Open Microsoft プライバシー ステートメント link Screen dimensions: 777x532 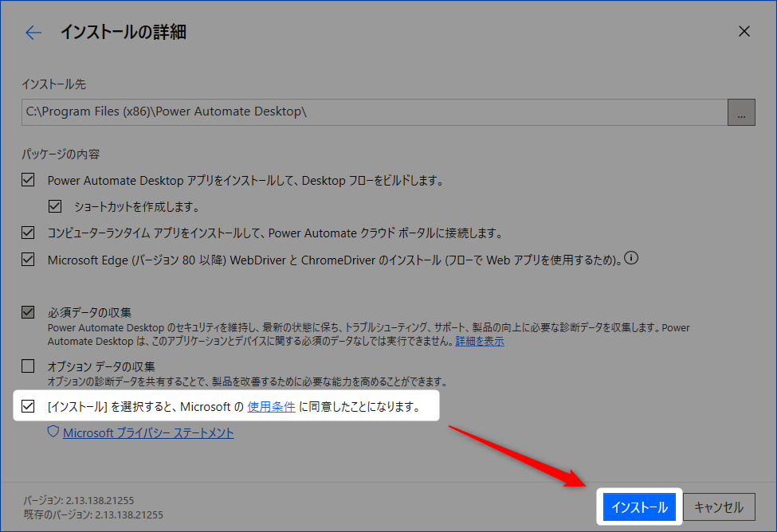pyautogui.click(x=148, y=432)
